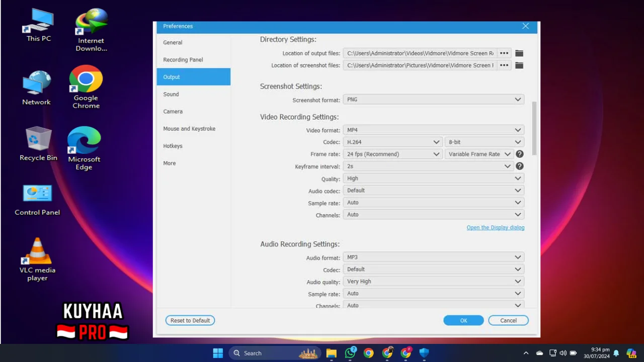
Task: Select Internet Download Manager desktop icon
Action: point(91,30)
